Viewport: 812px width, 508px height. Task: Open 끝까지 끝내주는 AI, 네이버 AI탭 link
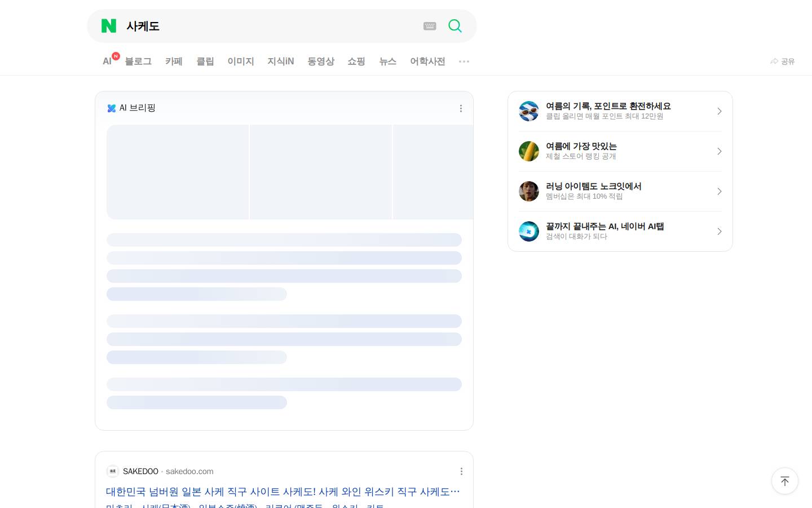click(x=620, y=231)
